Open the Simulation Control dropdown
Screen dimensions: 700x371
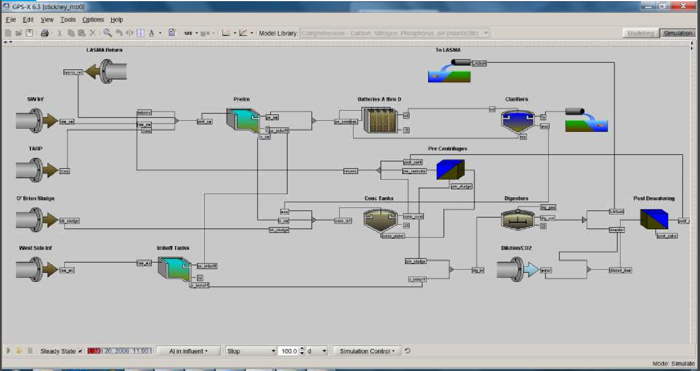(x=367, y=351)
